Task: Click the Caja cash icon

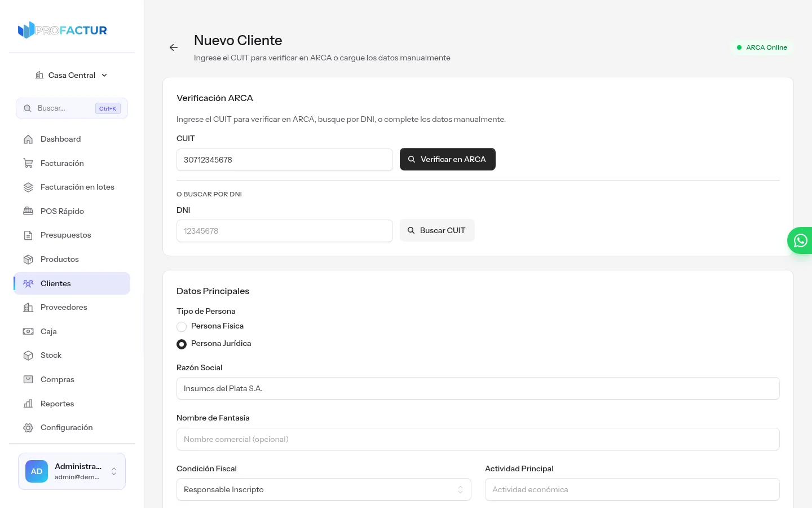Action: pos(28,331)
